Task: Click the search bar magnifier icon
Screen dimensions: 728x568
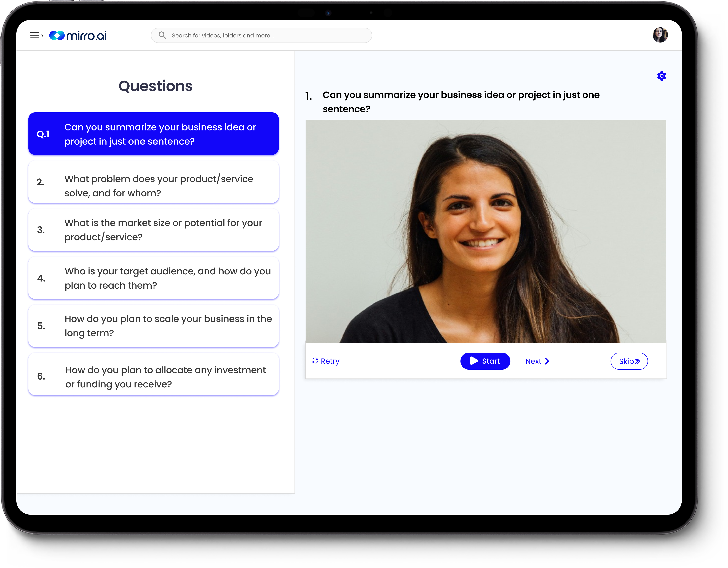Action: pyautogui.click(x=162, y=35)
